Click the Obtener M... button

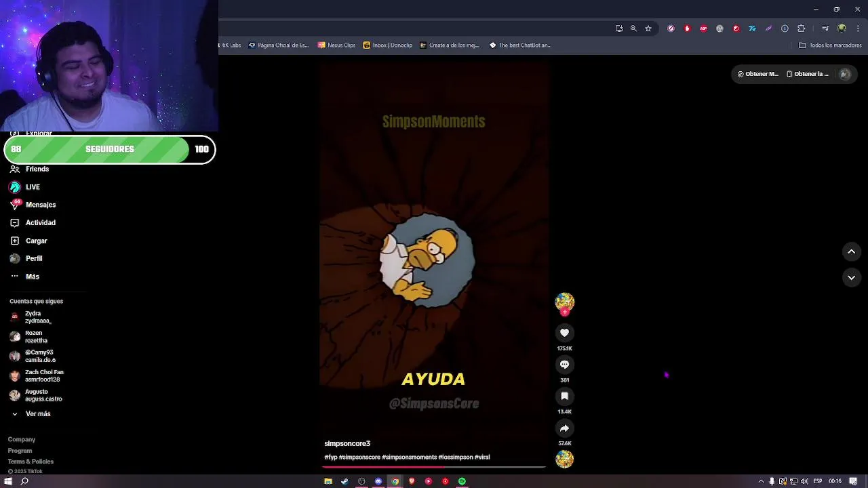pos(758,75)
